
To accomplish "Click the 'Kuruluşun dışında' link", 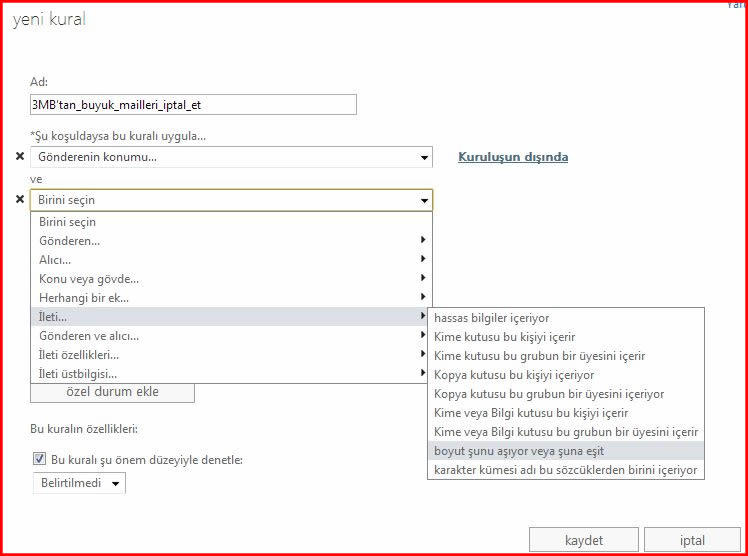I will point(513,157).
